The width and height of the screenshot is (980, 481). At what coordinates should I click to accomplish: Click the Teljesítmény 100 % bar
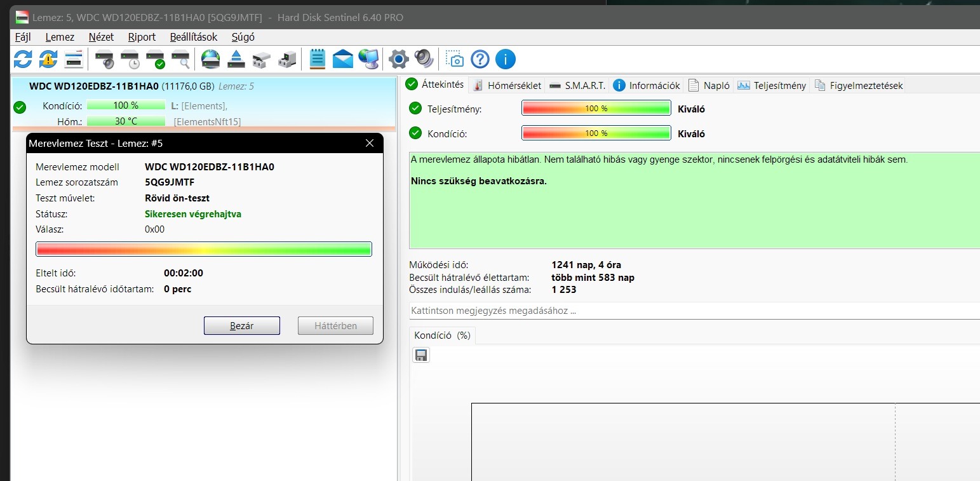[596, 109]
